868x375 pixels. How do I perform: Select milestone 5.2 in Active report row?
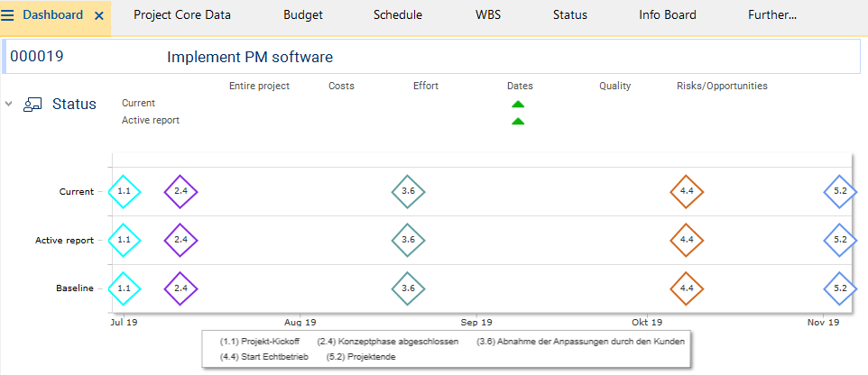[x=840, y=240]
